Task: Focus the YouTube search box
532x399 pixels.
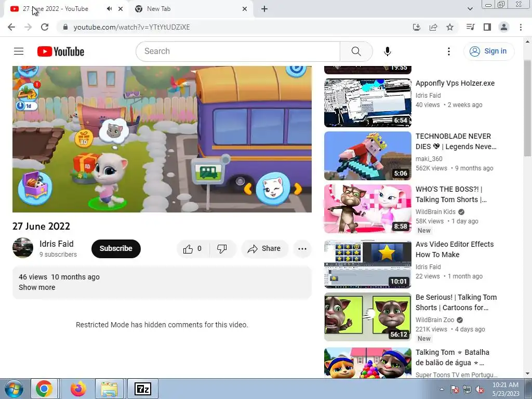Action: tap(238, 51)
